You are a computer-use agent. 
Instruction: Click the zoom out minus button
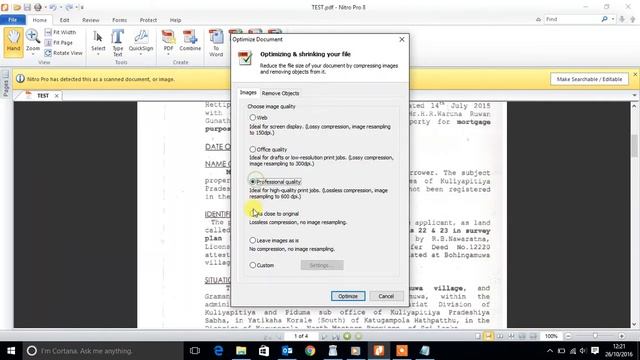(x=568, y=336)
